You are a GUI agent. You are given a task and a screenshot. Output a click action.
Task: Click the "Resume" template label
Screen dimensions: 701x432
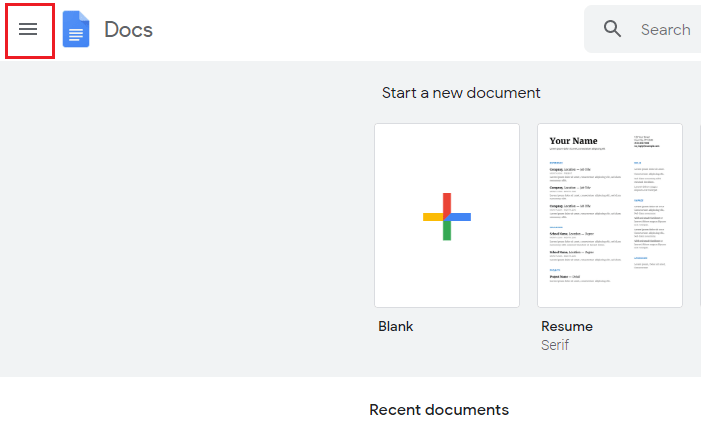(566, 326)
